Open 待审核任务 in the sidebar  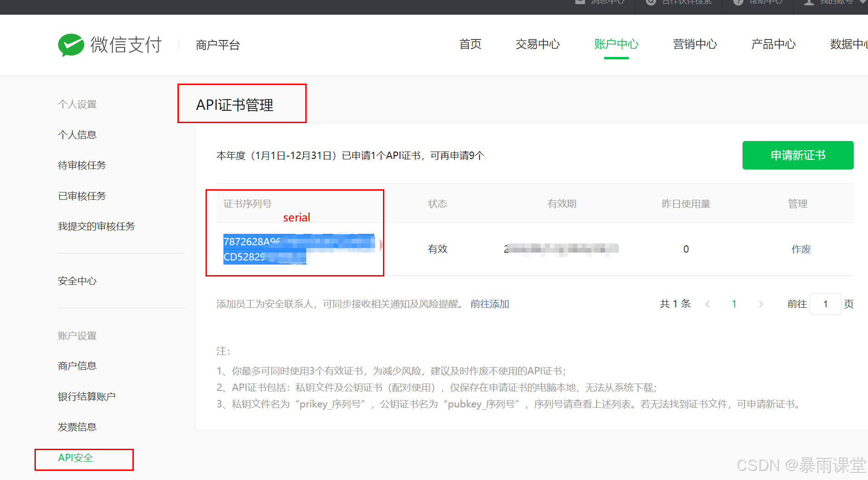coord(82,165)
